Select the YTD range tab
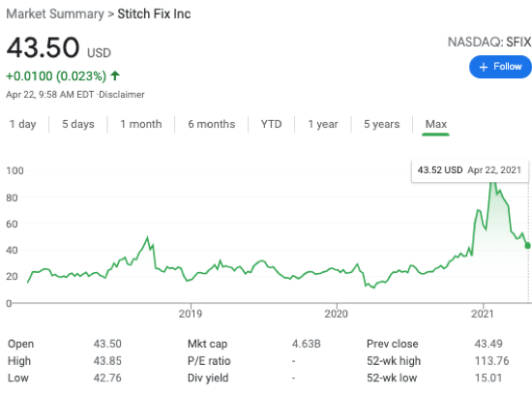The height and width of the screenshot is (395, 532). [x=271, y=124]
